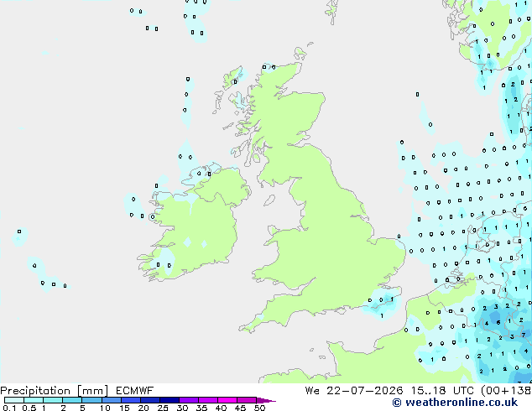Click the '20' legend value

pyautogui.click(x=143, y=408)
